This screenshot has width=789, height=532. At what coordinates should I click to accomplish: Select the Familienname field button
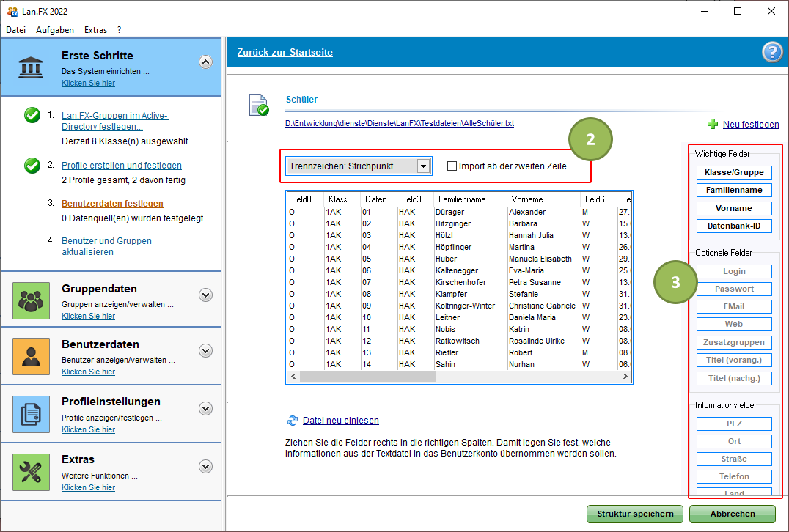(734, 190)
